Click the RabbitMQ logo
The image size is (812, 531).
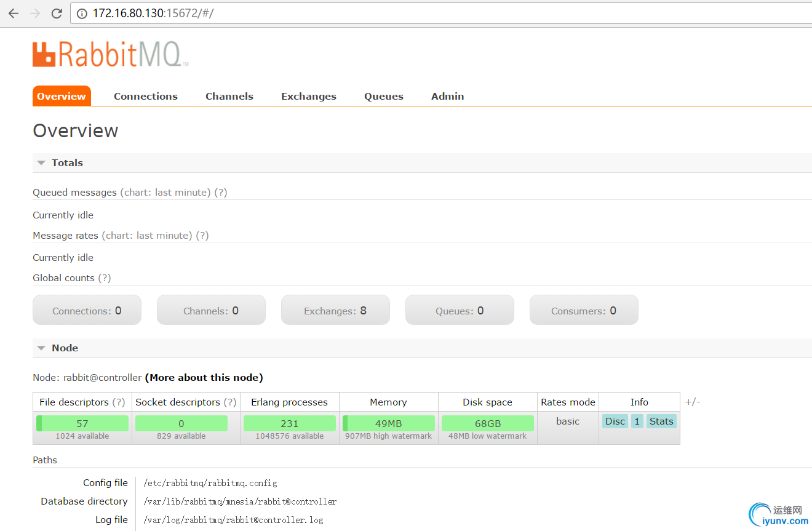click(110, 54)
